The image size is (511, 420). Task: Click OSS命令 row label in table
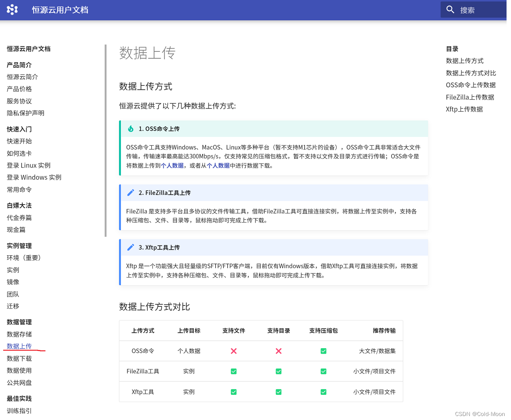[x=143, y=351]
